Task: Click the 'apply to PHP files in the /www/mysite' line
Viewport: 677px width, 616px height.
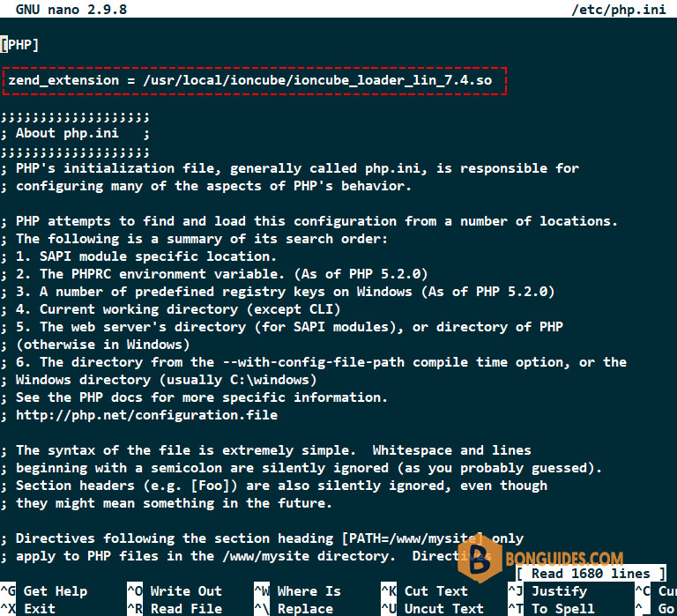Action: tap(246, 556)
